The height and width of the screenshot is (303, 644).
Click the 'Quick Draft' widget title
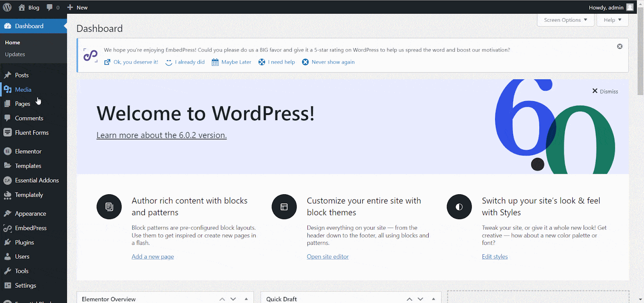[x=281, y=299]
